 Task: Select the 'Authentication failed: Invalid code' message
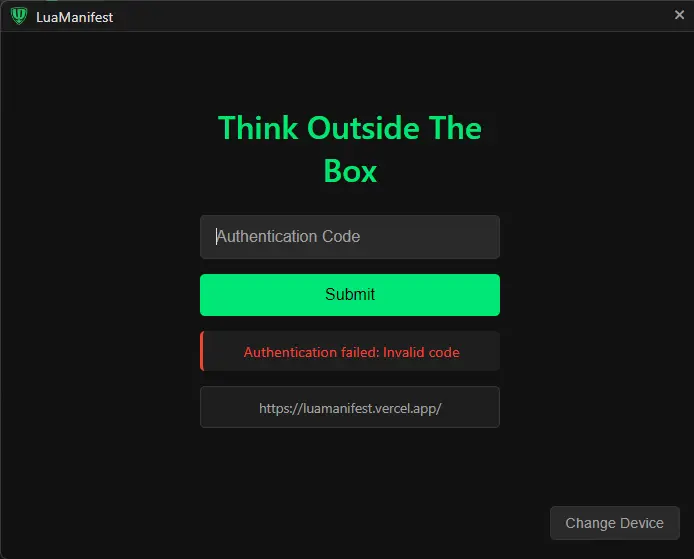(351, 352)
